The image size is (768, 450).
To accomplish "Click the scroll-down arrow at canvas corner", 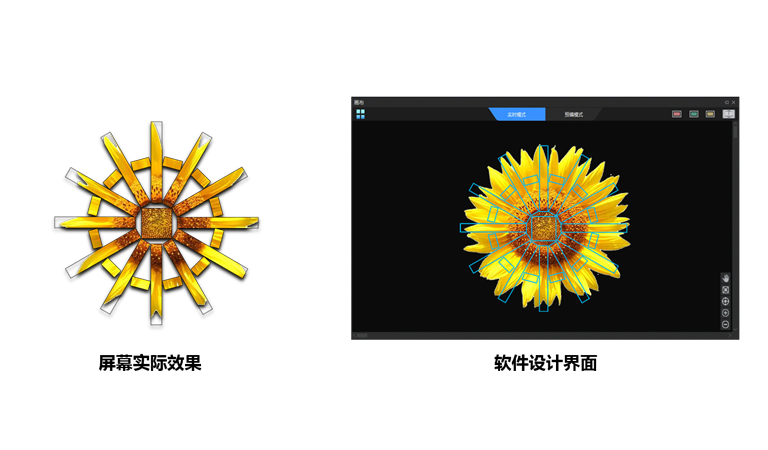I will [x=735, y=333].
